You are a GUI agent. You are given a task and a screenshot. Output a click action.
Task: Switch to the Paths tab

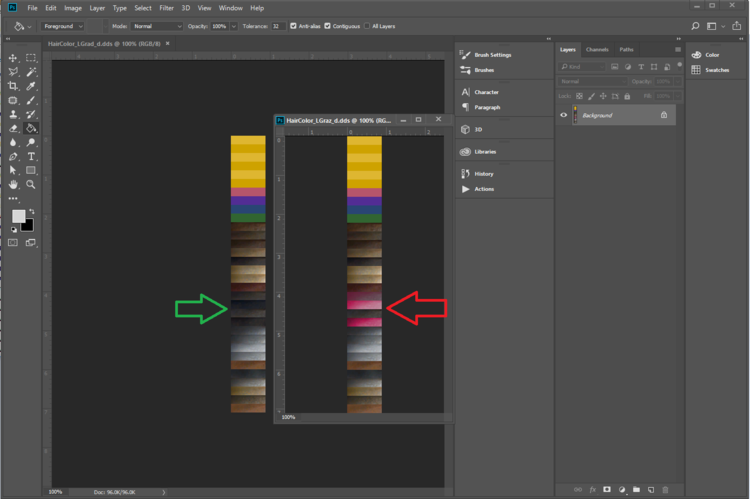coord(626,50)
